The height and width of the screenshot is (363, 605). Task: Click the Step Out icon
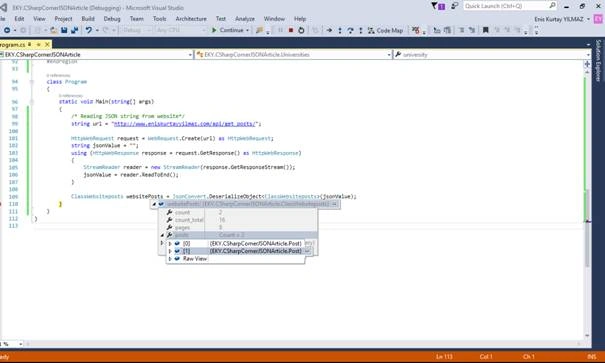[361, 30]
